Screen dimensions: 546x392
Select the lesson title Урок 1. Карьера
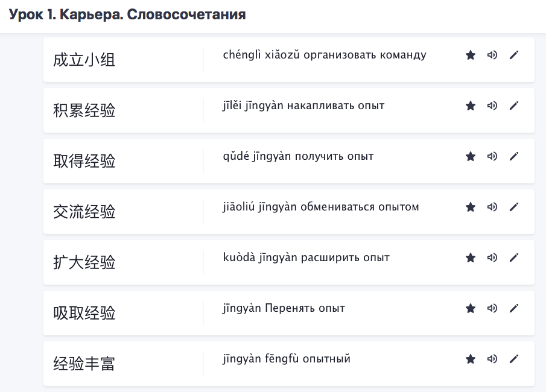coord(66,14)
